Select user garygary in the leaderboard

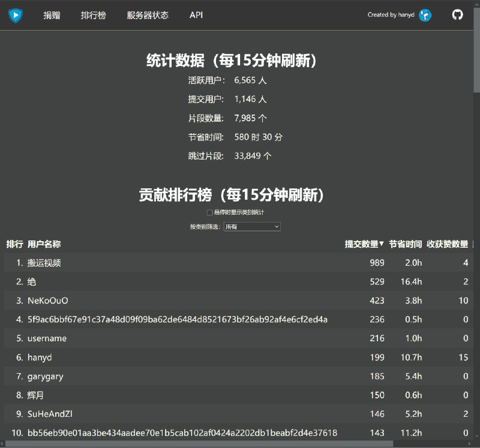click(45, 376)
